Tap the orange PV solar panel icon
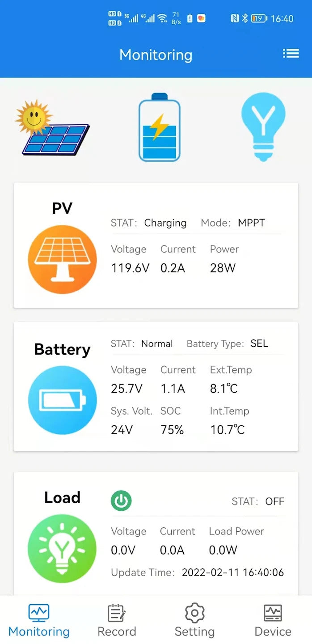This screenshot has height=644, width=312. 62,259
